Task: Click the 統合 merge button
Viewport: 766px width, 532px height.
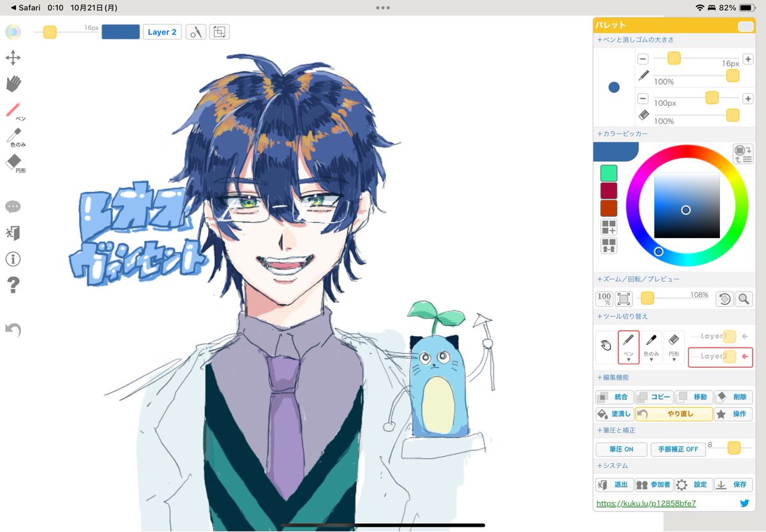Action: [x=614, y=397]
